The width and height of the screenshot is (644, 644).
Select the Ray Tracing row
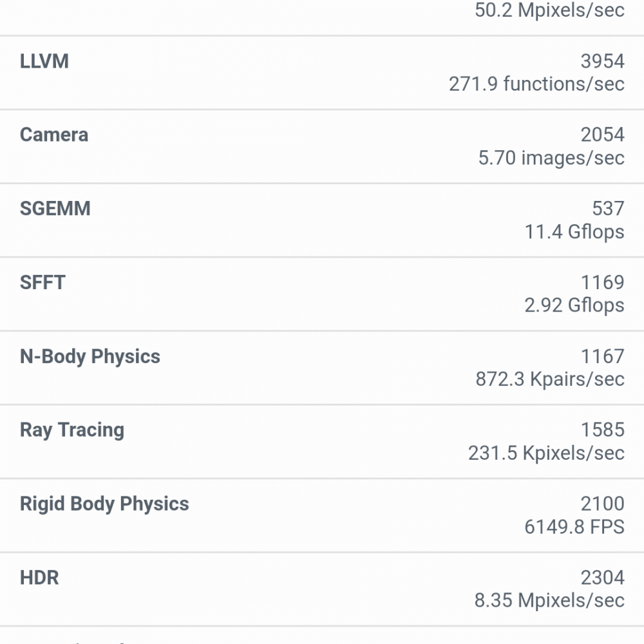point(322,442)
